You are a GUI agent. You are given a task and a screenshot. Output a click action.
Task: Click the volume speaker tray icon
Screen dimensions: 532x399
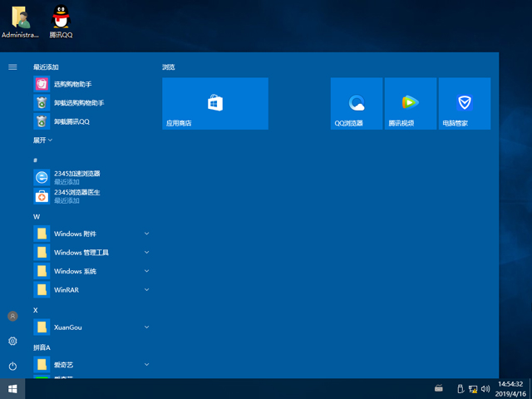pos(485,389)
